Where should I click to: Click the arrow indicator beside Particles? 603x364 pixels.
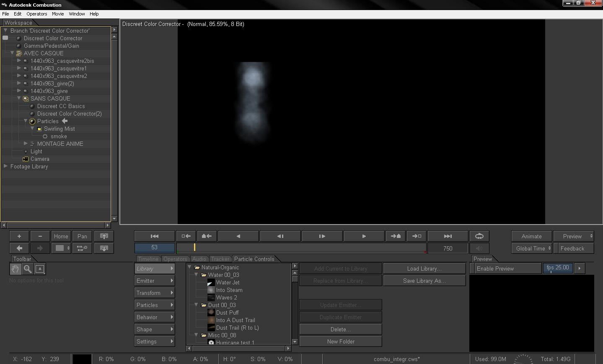pos(65,121)
